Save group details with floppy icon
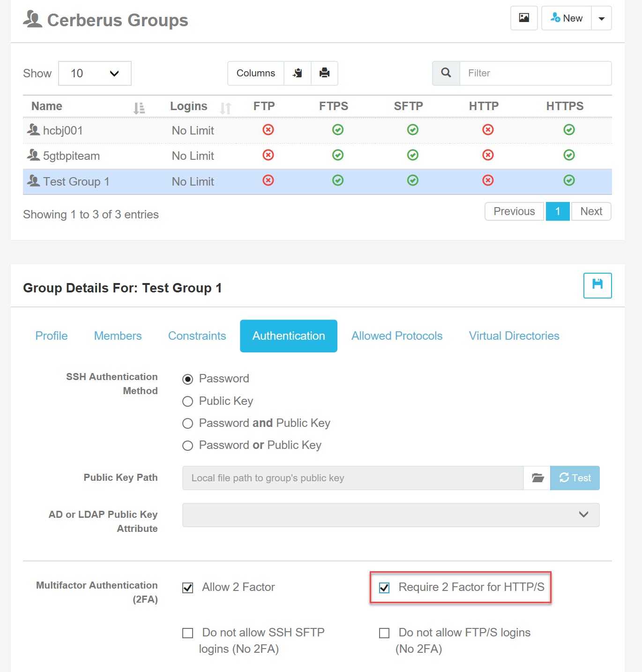 [x=597, y=285]
